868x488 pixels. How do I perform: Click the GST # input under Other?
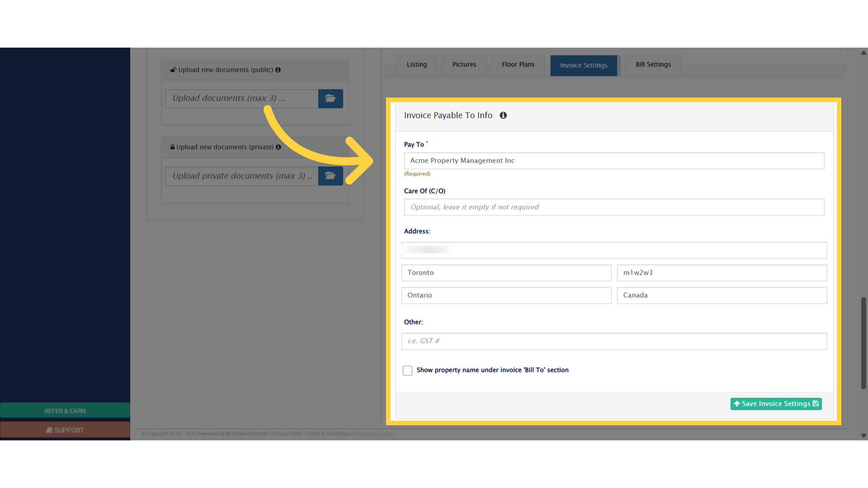click(613, 341)
